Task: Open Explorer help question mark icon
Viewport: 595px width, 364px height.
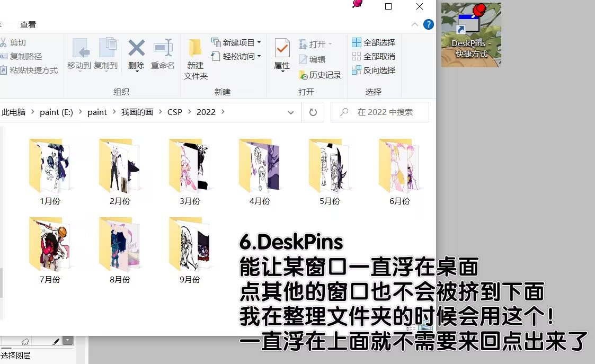Action: 429,25
